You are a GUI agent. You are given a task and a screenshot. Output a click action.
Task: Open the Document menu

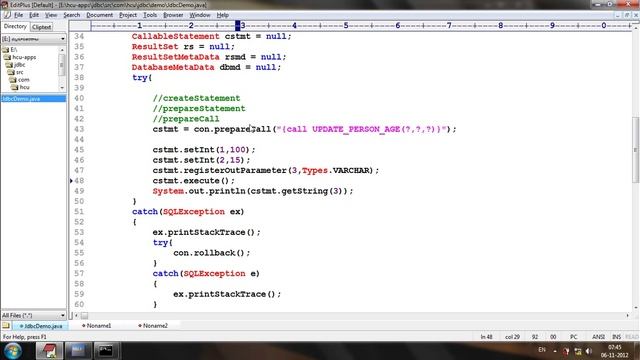(x=99, y=15)
